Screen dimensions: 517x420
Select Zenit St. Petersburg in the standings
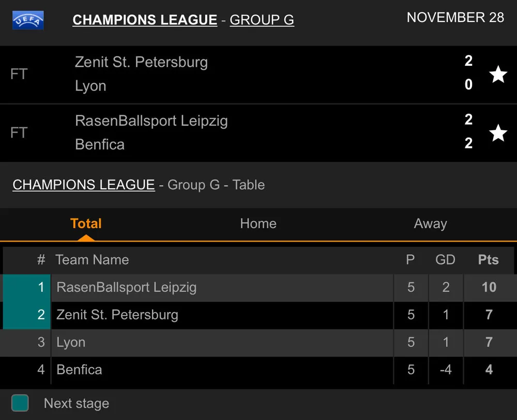pyautogui.click(x=117, y=314)
